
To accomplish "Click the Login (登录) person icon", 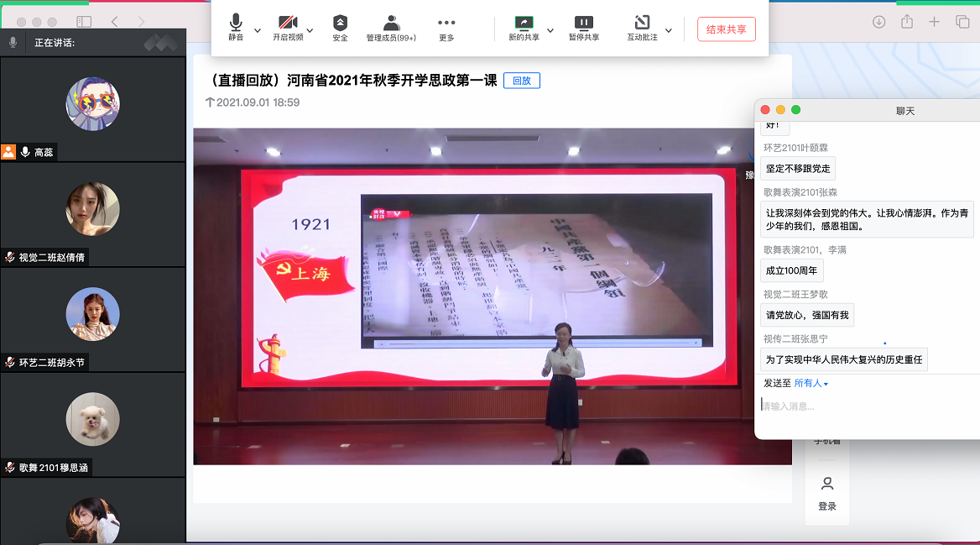I will click(x=827, y=484).
